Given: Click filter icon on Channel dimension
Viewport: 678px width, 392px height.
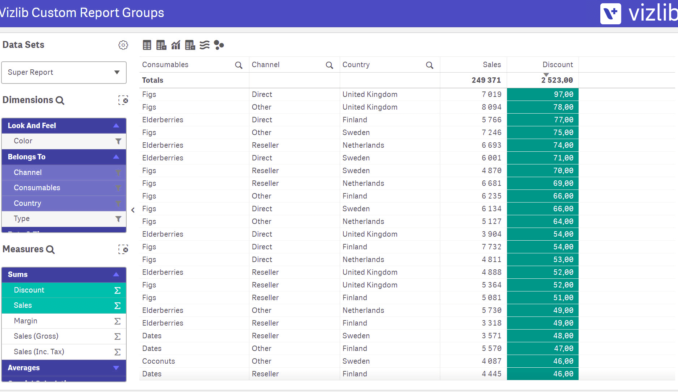Looking at the screenshot, I should pos(118,172).
